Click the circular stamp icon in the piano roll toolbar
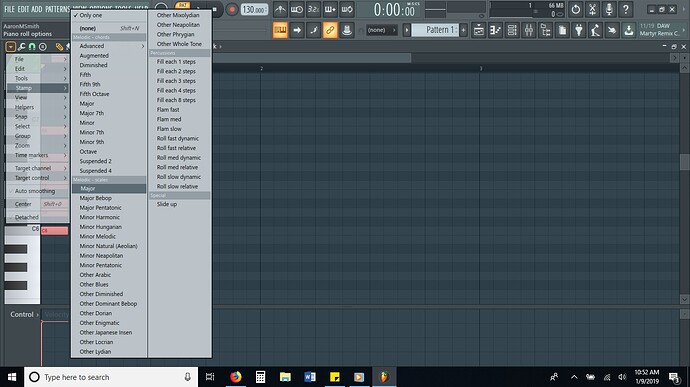This screenshot has height=387, width=690. point(43,46)
